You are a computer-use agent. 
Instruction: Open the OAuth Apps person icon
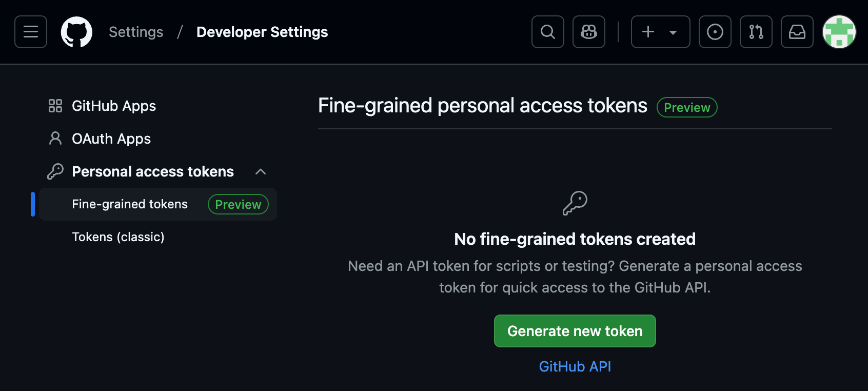(55, 138)
